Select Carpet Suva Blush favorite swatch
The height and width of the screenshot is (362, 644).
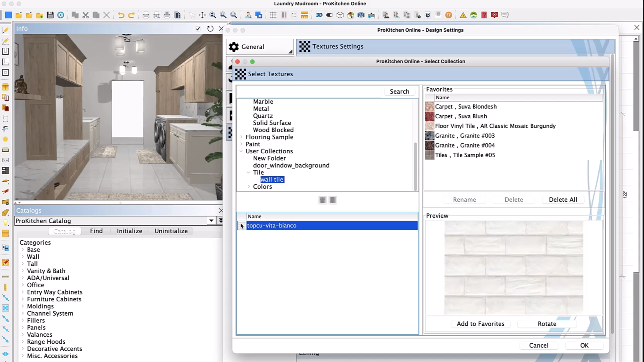(x=430, y=116)
